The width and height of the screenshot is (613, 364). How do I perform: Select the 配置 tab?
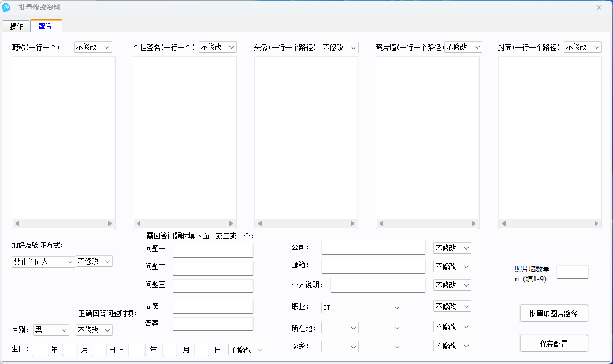[46, 26]
